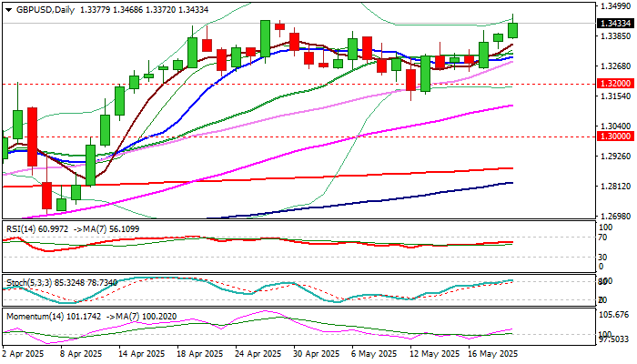
Task: Open the chart menu triangle beside GBPUSD
Action: pos(8,10)
